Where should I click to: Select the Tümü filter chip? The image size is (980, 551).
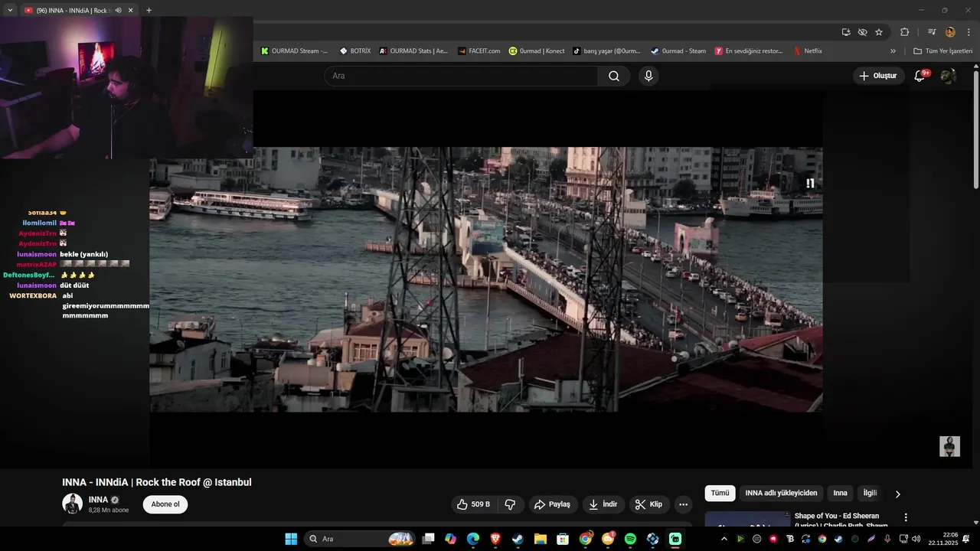click(720, 493)
